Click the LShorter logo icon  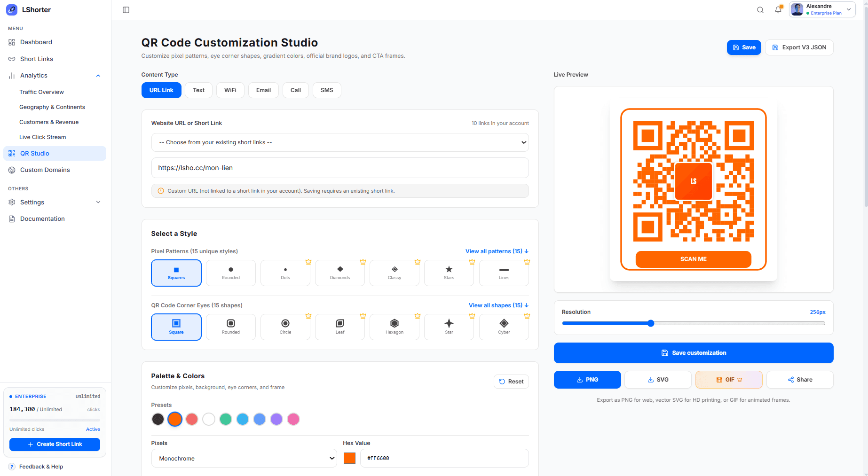[12, 9]
